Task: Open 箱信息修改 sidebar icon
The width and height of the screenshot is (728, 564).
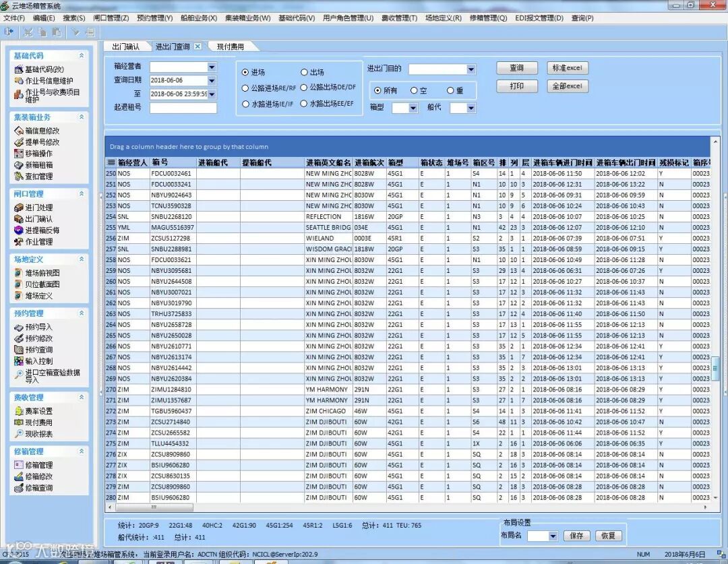Action: [x=19, y=131]
